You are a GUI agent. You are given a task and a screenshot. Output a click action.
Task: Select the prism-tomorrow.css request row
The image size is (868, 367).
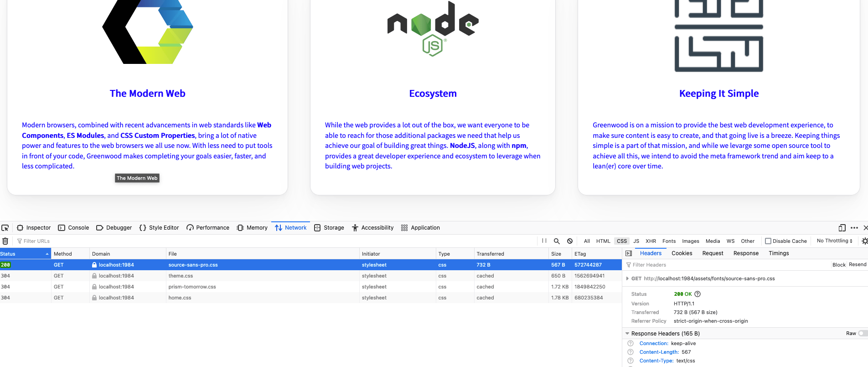(x=311, y=287)
